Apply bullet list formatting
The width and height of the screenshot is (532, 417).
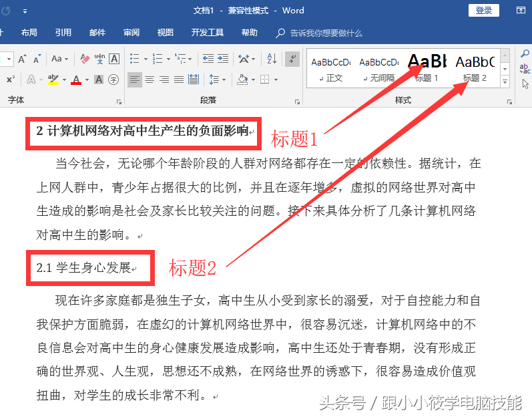click(x=135, y=59)
